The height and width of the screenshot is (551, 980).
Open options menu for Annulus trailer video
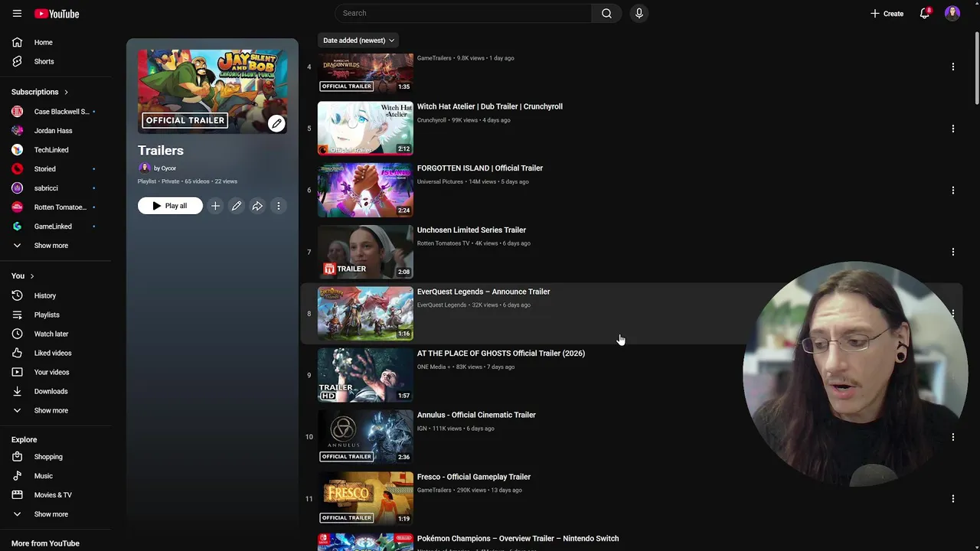[x=953, y=437]
